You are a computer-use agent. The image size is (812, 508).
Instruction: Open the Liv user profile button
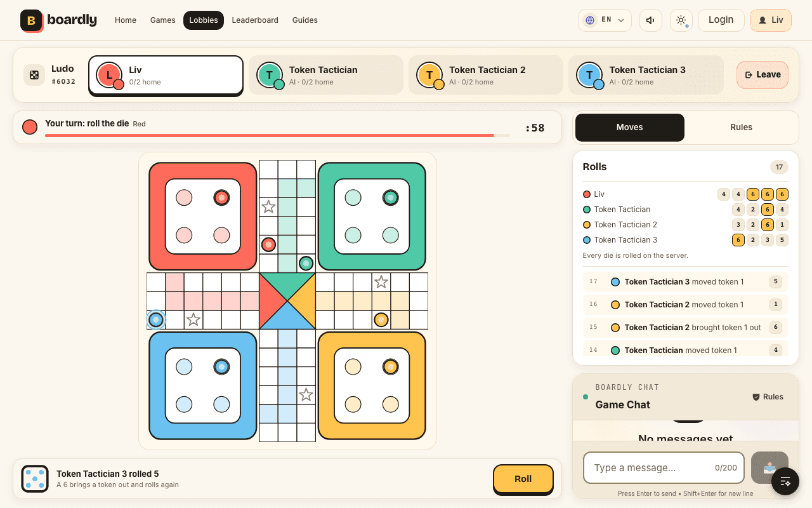pos(771,20)
